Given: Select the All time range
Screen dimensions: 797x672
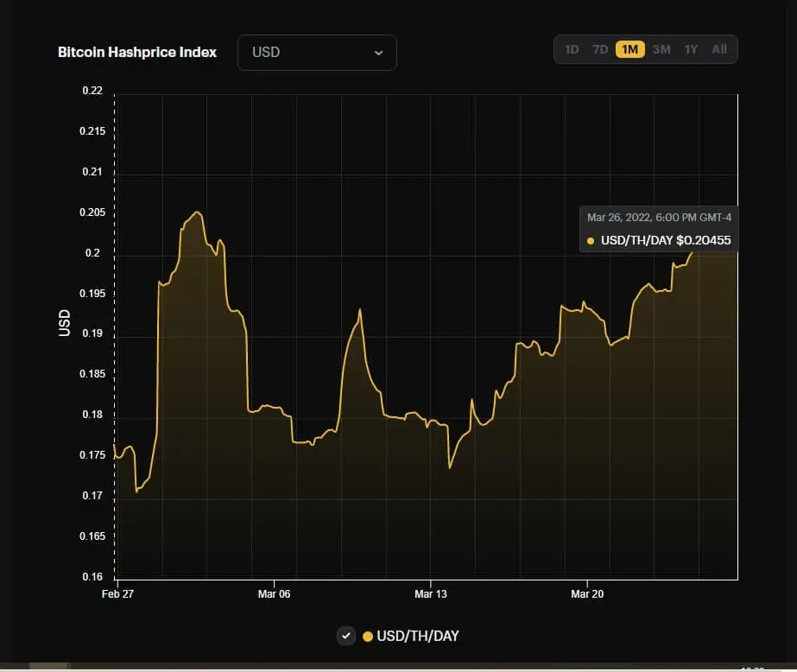Looking at the screenshot, I should (x=719, y=49).
